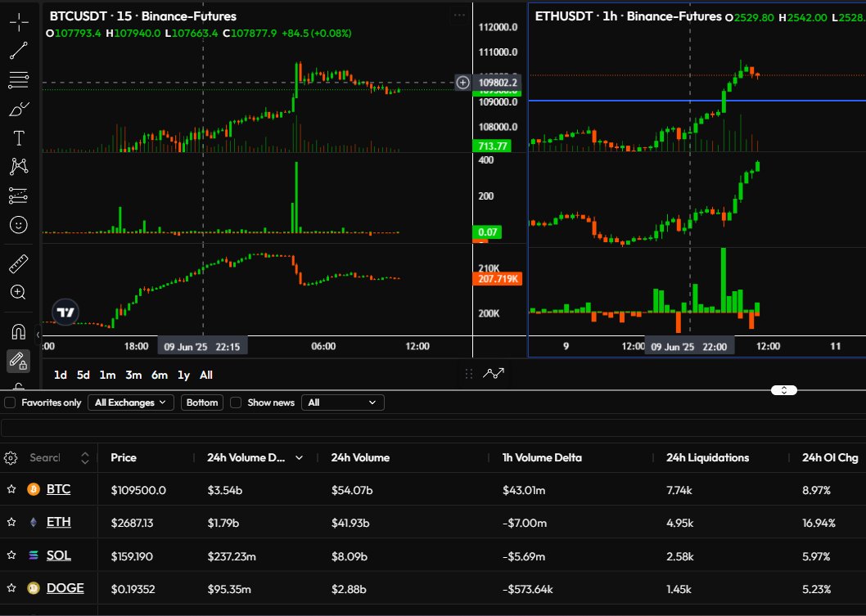Select the Text annotation tool

(x=19, y=138)
